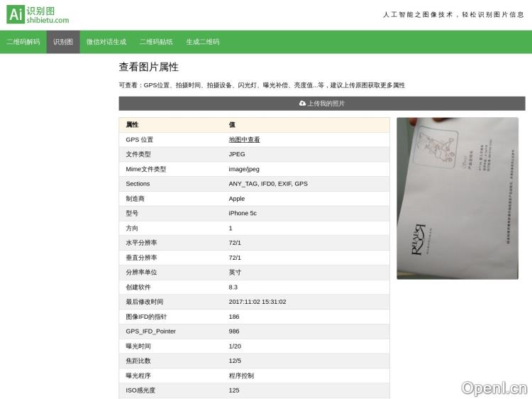Click the ISO感光度 row label

click(x=140, y=390)
